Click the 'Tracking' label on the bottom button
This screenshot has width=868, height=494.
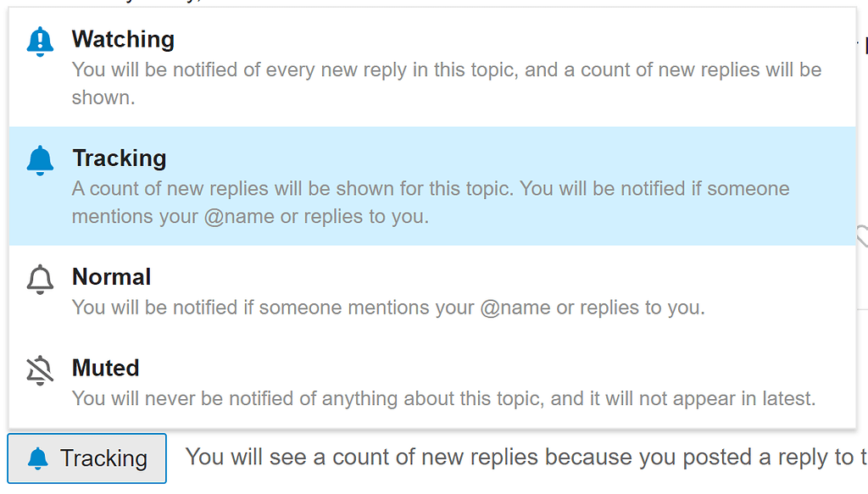(x=103, y=458)
